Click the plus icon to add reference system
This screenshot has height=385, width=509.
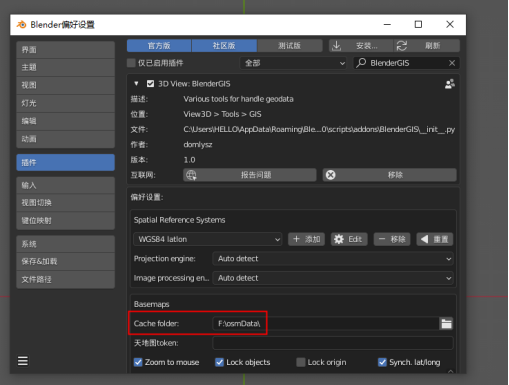(x=296, y=239)
